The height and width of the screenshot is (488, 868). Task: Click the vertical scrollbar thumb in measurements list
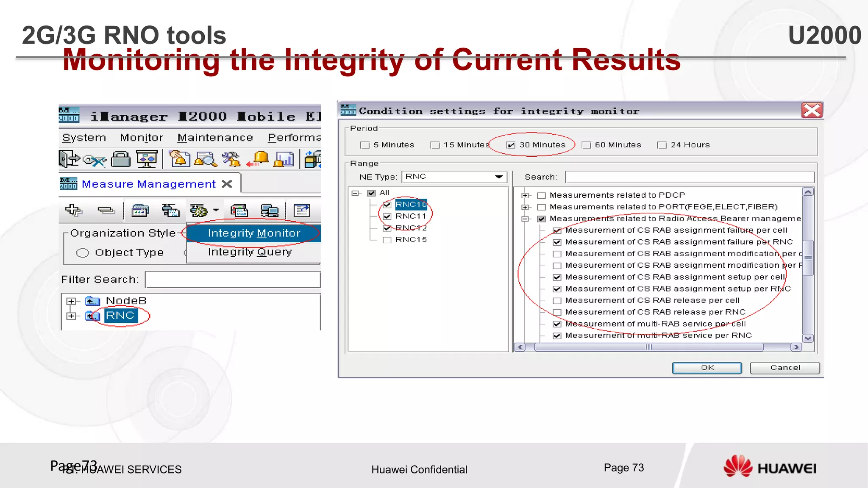point(808,258)
